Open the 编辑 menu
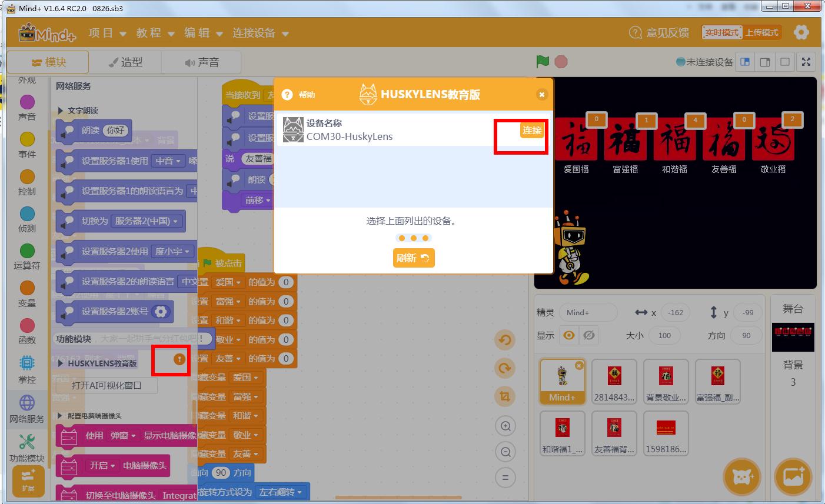 point(203,33)
